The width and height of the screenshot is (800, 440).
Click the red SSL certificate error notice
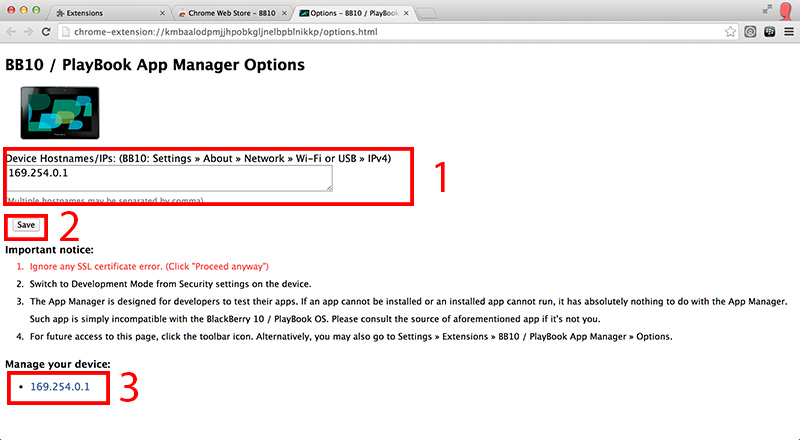(x=149, y=266)
